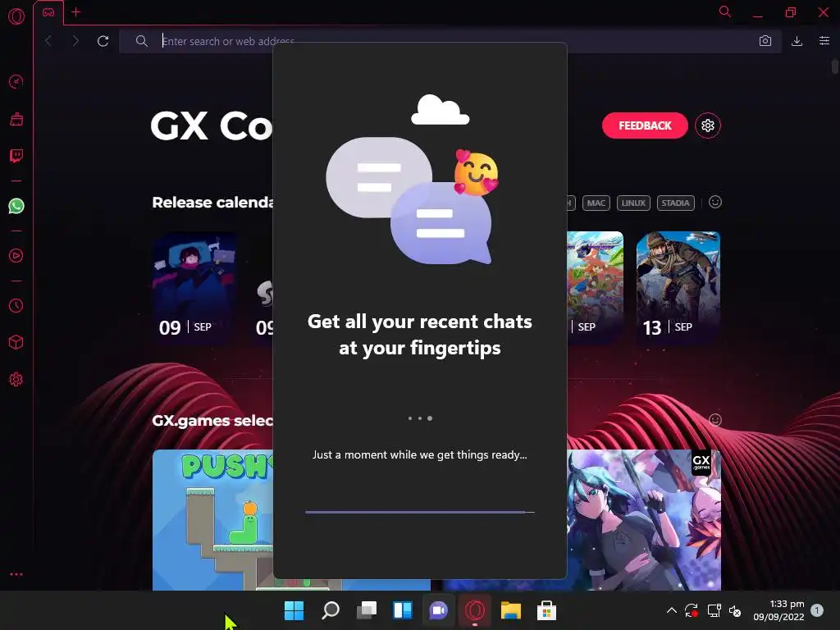Go forward with the forward arrow

75,41
